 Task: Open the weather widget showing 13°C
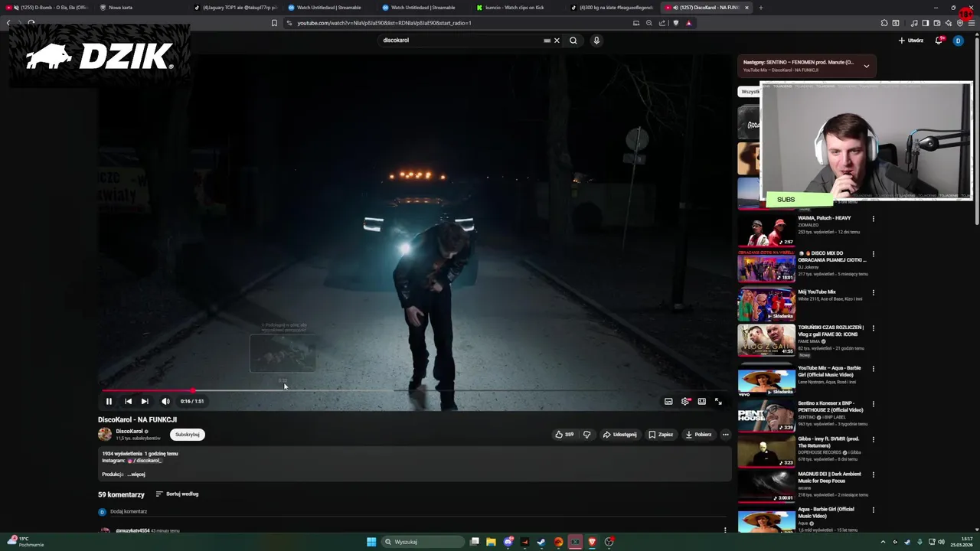26,542
